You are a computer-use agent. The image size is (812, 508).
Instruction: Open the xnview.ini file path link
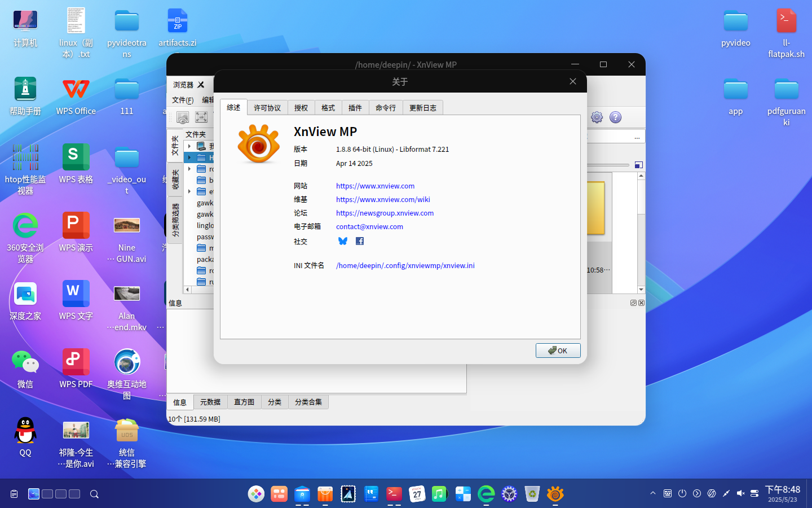pos(405,265)
